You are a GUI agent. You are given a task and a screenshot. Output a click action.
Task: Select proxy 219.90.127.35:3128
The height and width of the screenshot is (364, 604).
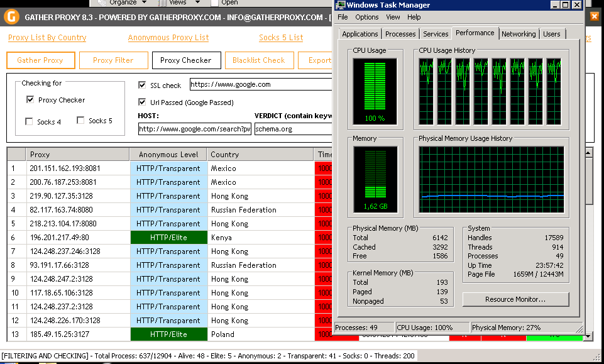61,196
